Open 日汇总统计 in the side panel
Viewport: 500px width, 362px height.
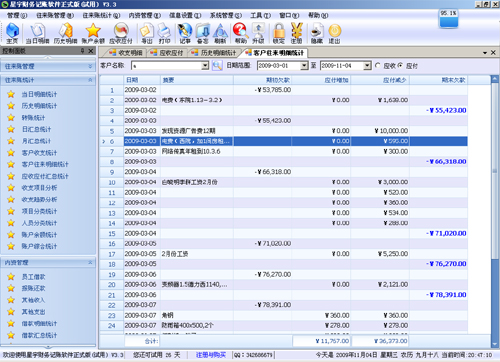[36, 129]
